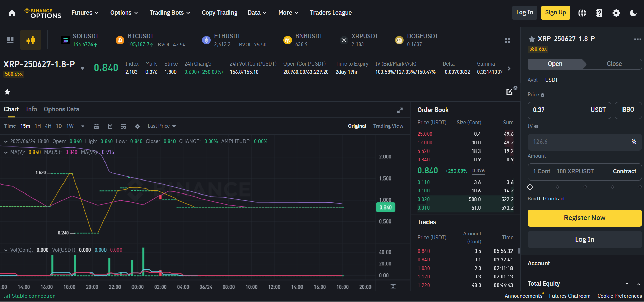644x302 pixels.
Task: Select the 4H interval
Action: click(48, 126)
